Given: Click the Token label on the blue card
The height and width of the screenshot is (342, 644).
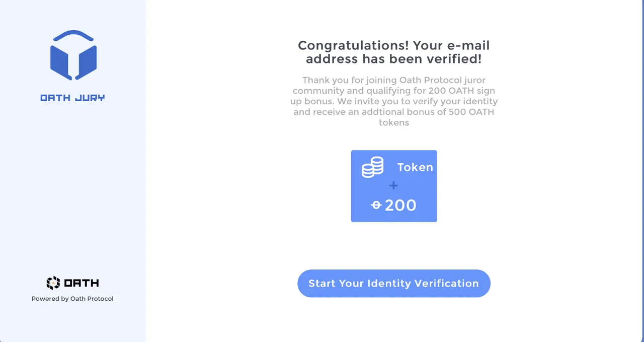Looking at the screenshot, I should tap(415, 167).
